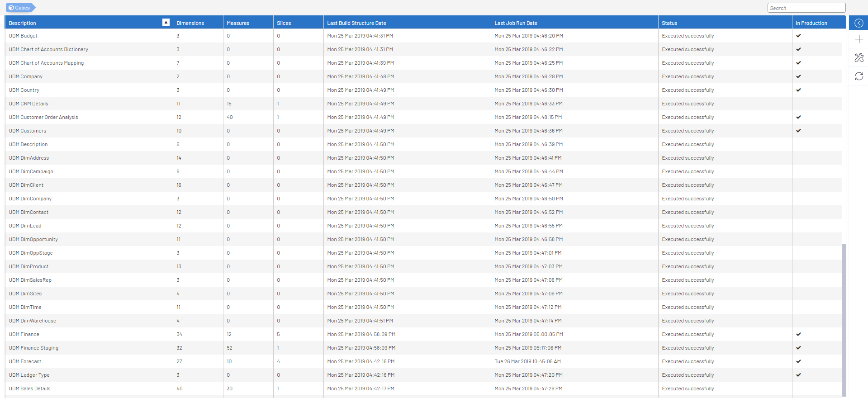Viewport: 868px width, 398px height.
Task: Click into the Search input field
Action: [806, 8]
